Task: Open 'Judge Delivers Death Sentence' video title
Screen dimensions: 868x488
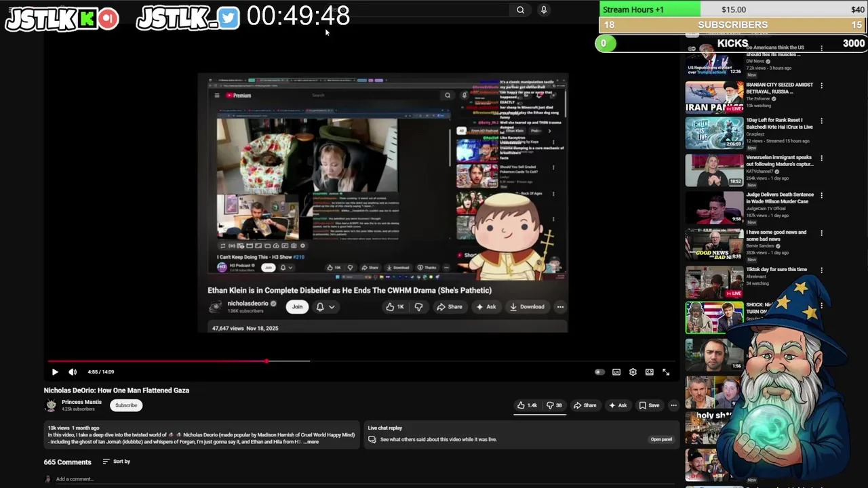Action: [780, 198]
